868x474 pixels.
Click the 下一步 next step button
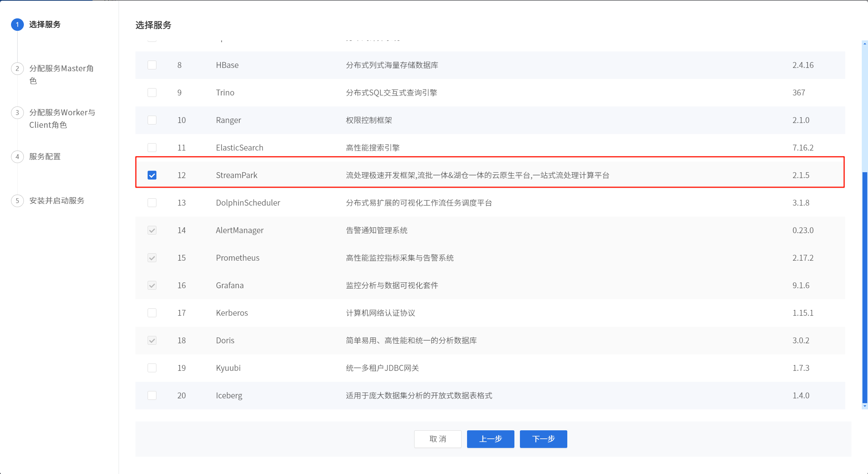tap(543, 439)
